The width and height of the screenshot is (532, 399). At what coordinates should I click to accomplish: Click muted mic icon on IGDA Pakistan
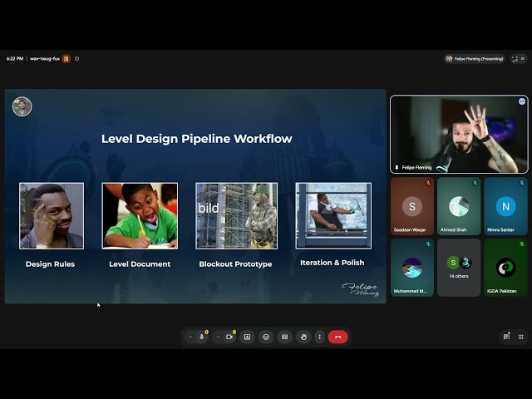pos(522,244)
